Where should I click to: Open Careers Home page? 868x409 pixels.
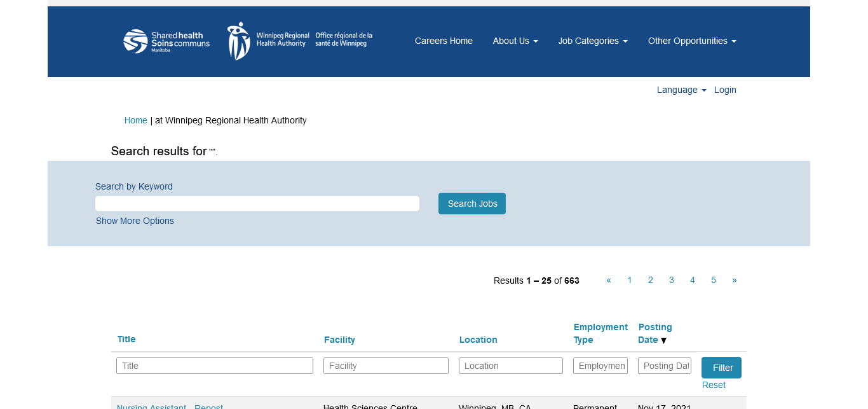444,41
